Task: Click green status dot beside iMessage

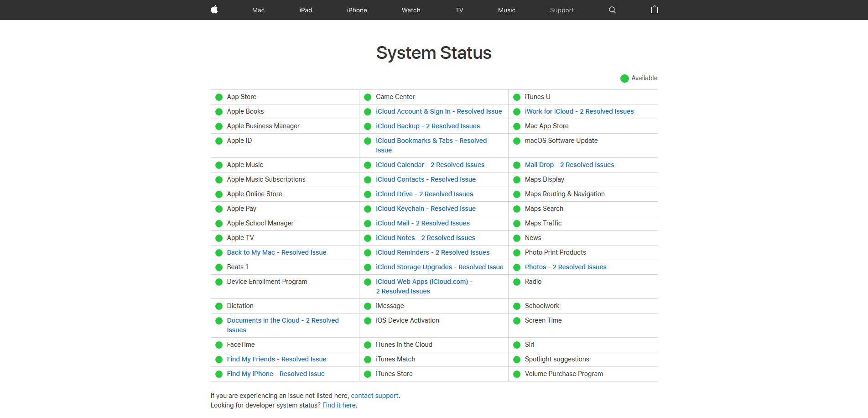Action: (x=368, y=306)
